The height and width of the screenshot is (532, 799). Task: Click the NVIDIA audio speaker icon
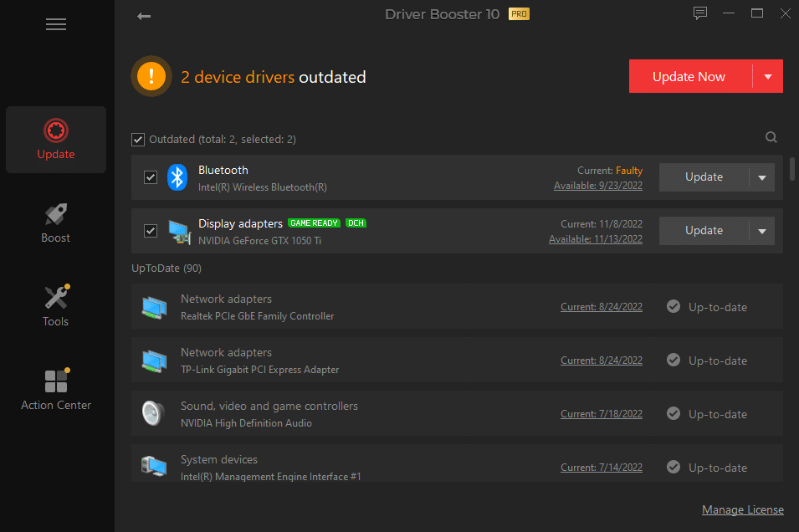[x=153, y=413]
